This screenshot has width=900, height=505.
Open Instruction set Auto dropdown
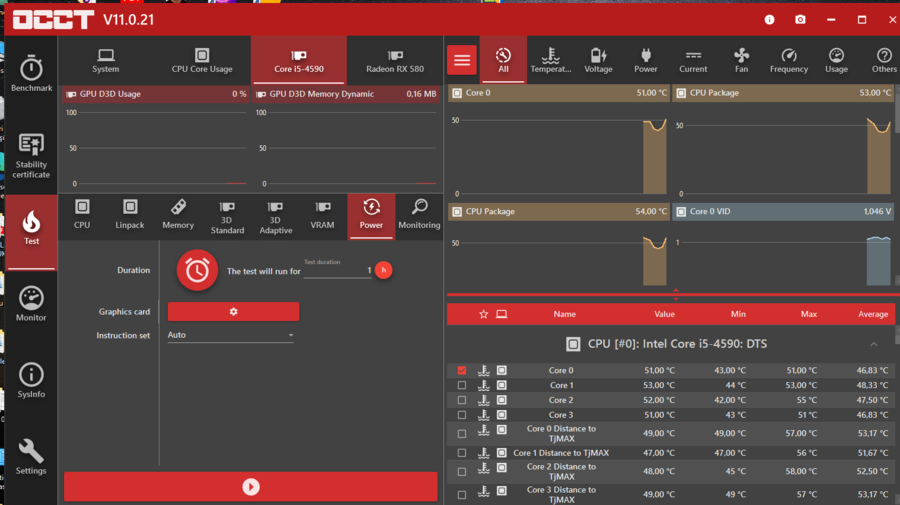230,335
